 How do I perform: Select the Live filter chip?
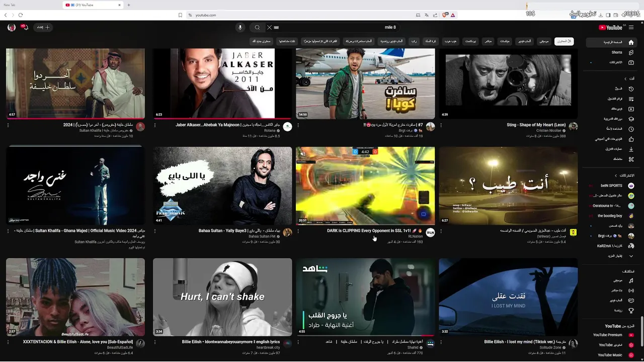point(488,41)
